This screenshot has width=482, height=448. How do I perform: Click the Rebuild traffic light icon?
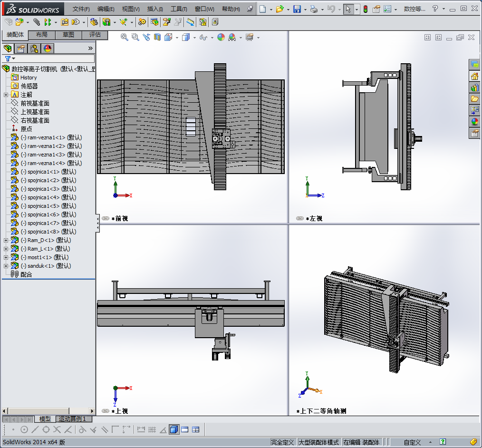(365, 9)
